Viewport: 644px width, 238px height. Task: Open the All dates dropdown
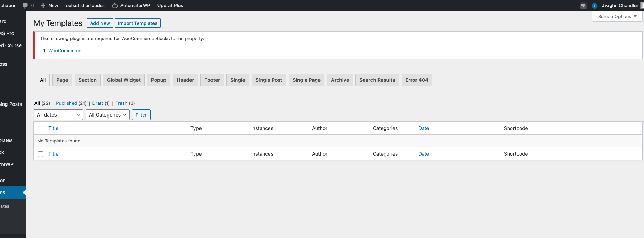point(58,115)
